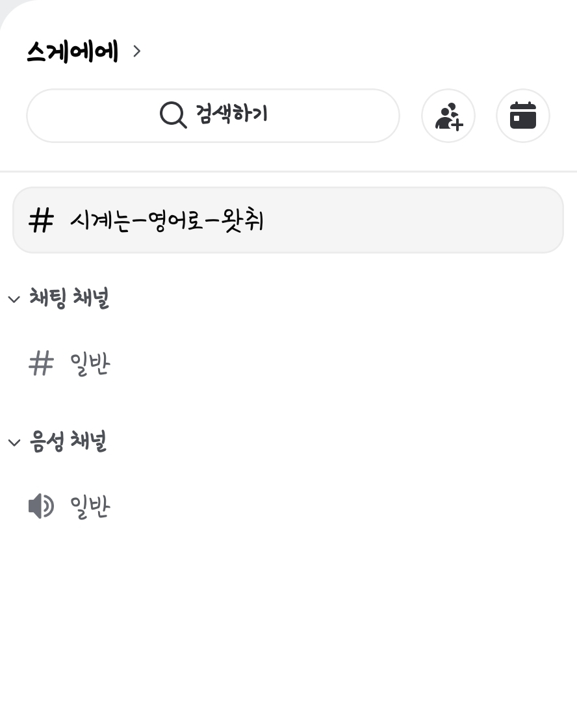The width and height of the screenshot is (577, 728).
Task: Open the 시계는-영어로-왓취 channel
Action: pyautogui.click(x=166, y=220)
